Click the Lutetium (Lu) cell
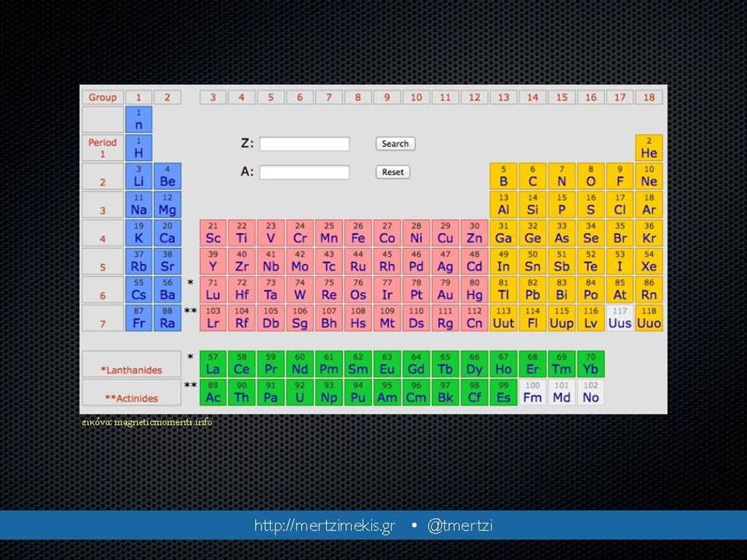Image resolution: width=747 pixels, height=560 pixels. pos(213,289)
